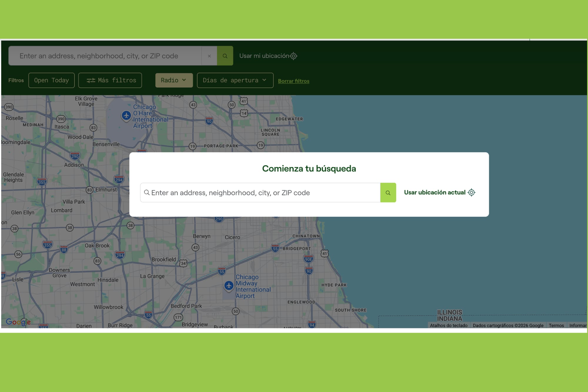Viewport: 588px width, 392px height.
Task: Click crosshair icon next to Usar ubicación actual
Action: (472, 192)
